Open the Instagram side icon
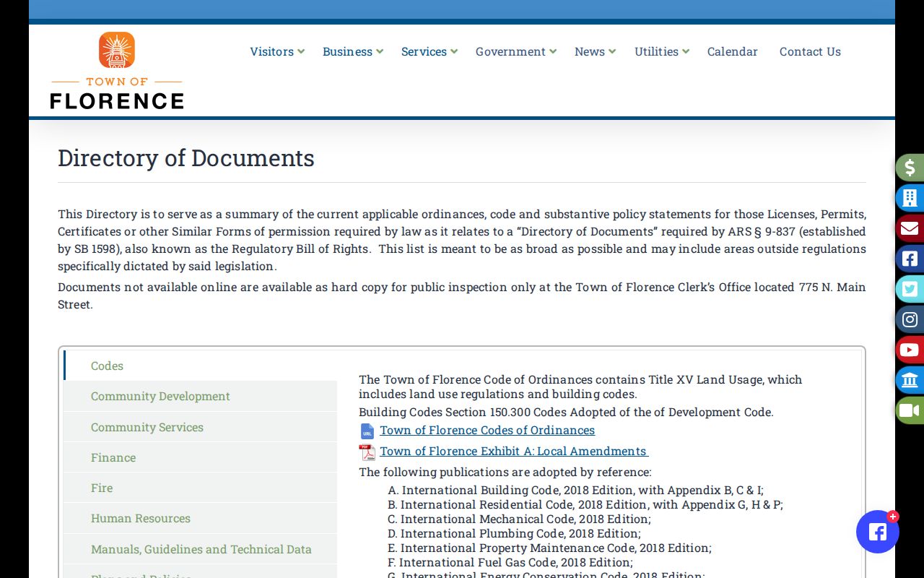The height and width of the screenshot is (578, 924). tap(910, 320)
